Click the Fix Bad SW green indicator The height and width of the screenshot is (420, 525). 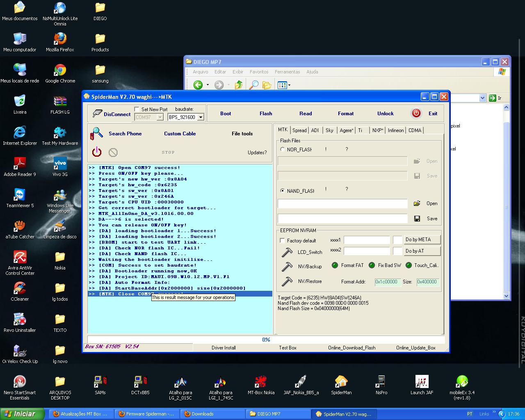(x=372, y=265)
